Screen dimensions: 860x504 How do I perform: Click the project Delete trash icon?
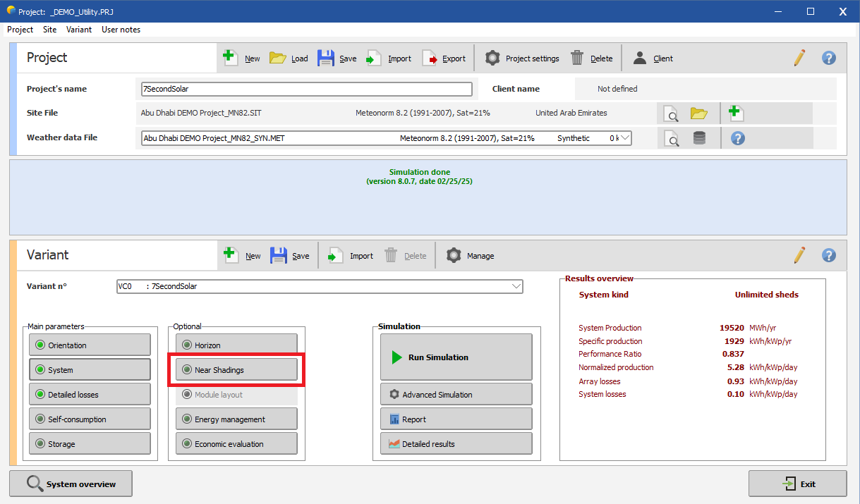point(577,59)
